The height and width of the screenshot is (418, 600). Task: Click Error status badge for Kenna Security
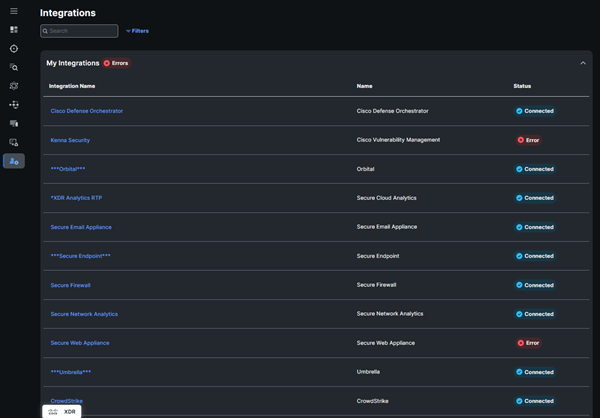pyautogui.click(x=528, y=140)
